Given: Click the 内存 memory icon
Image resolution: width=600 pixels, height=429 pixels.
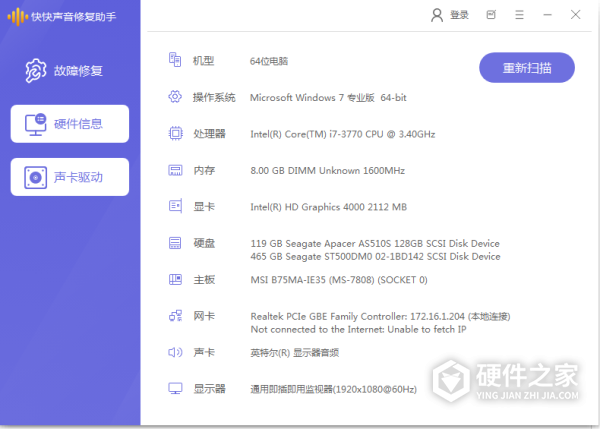Looking at the screenshot, I should click(176, 170).
